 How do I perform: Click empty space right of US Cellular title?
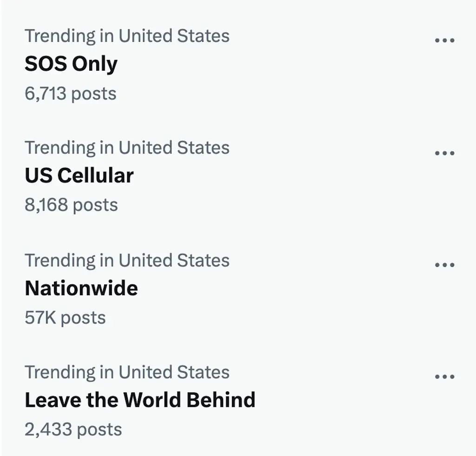279,176
